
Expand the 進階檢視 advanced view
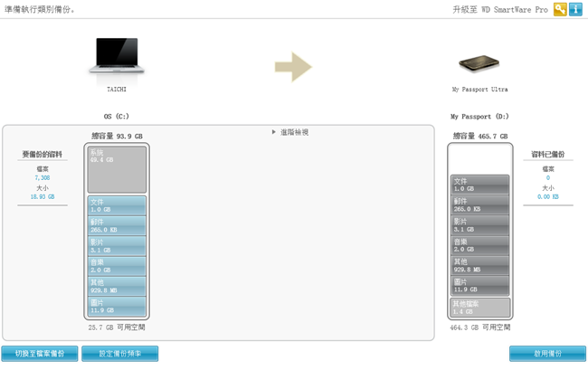tap(290, 132)
